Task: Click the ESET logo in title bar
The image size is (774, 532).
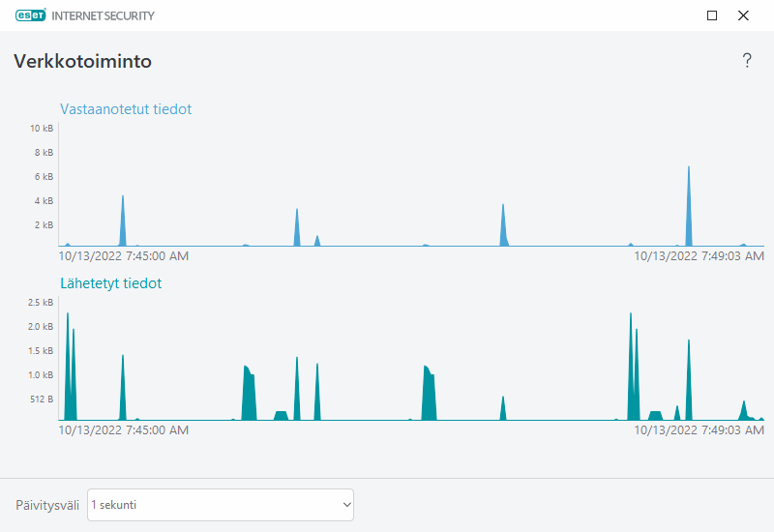Action: point(31,15)
